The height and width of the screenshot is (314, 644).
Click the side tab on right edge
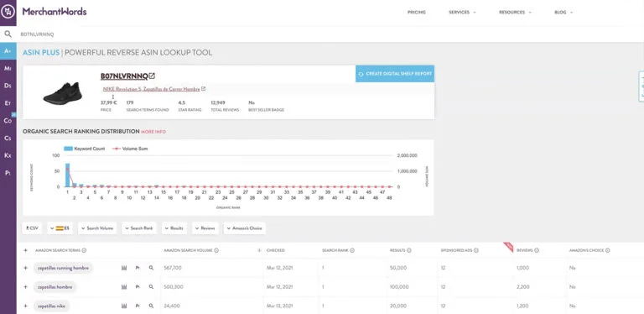click(641, 86)
